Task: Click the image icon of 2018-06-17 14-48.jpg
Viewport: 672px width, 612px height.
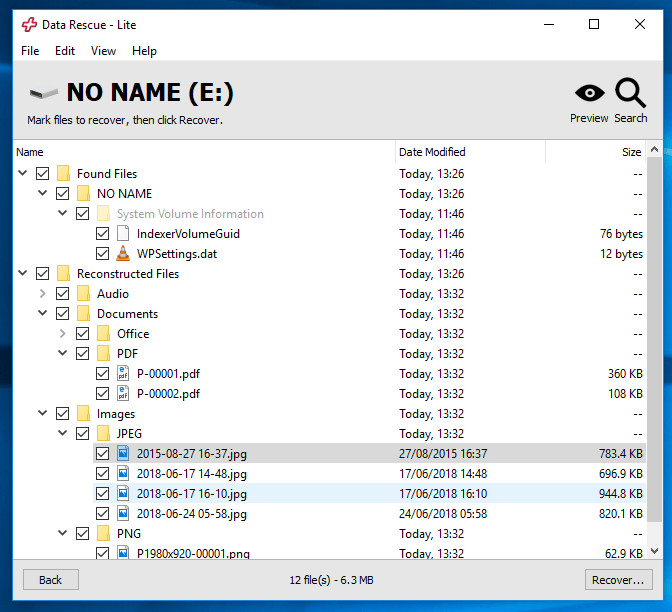Action: point(123,474)
